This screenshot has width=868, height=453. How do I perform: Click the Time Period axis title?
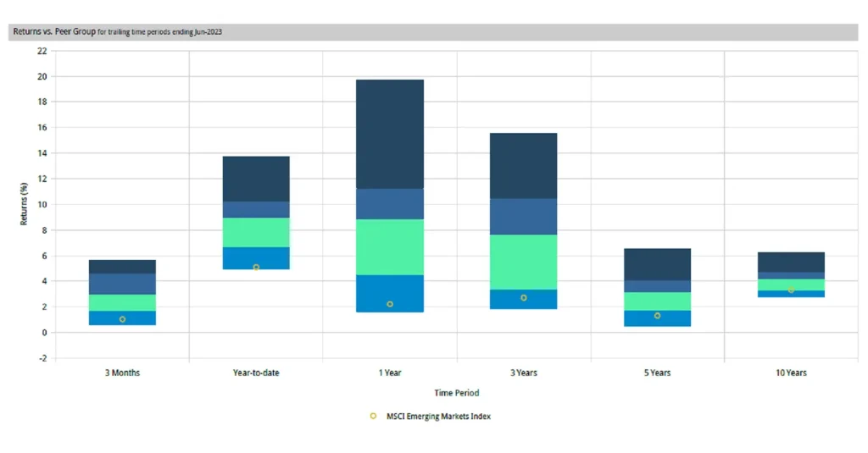455,393
